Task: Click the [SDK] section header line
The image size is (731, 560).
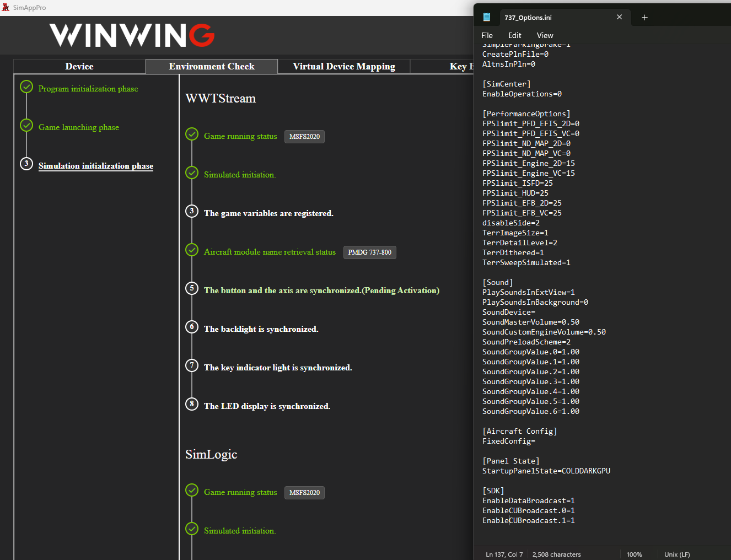Action: pyautogui.click(x=493, y=491)
